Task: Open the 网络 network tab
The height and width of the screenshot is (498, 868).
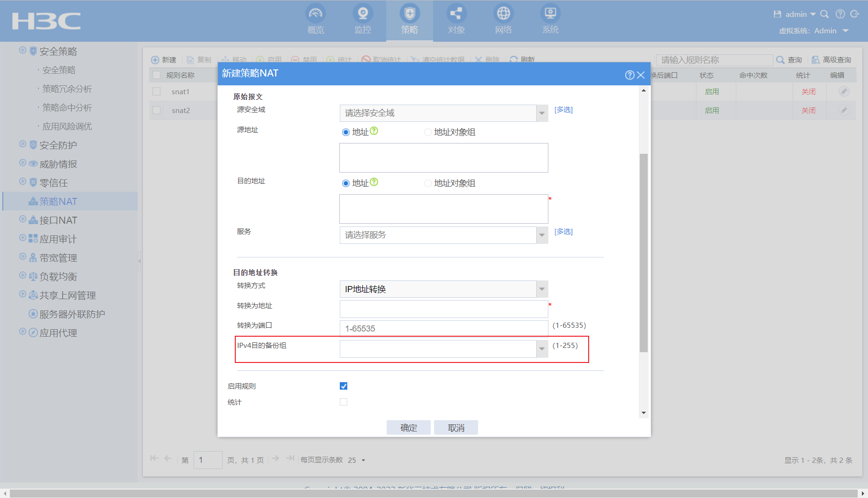Action: (x=503, y=20)
